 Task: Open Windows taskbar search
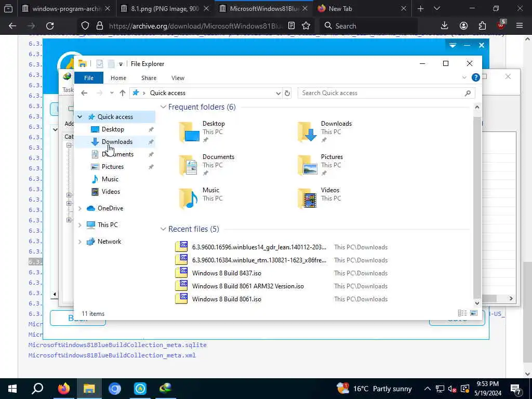(x=37, y=389)
